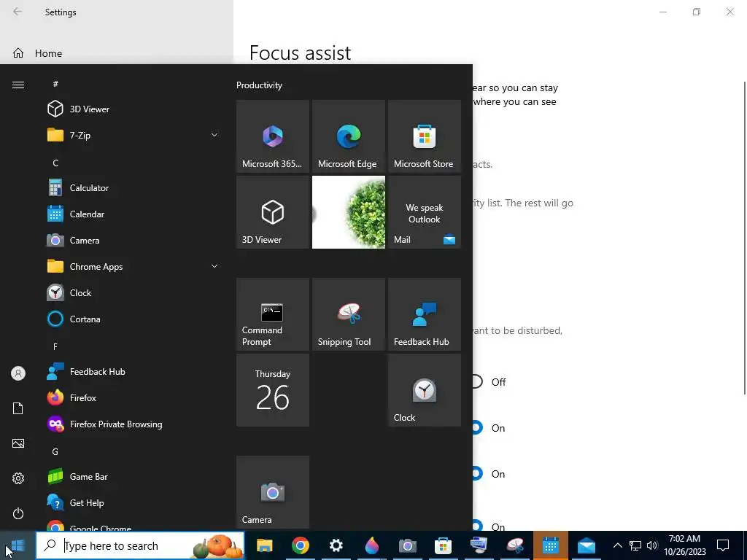Screen dimensions: 747x560
Task: Expand the Chrome Apps folder
Action: 133,267
